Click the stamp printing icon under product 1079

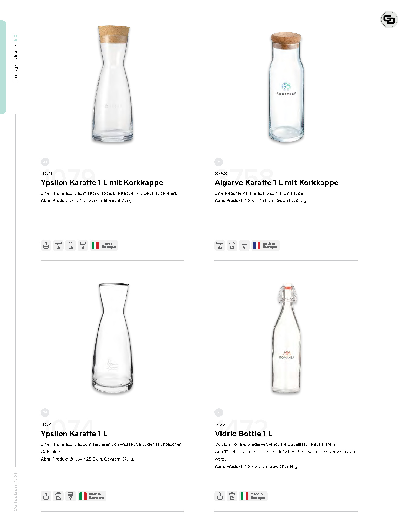pos(46,245)
